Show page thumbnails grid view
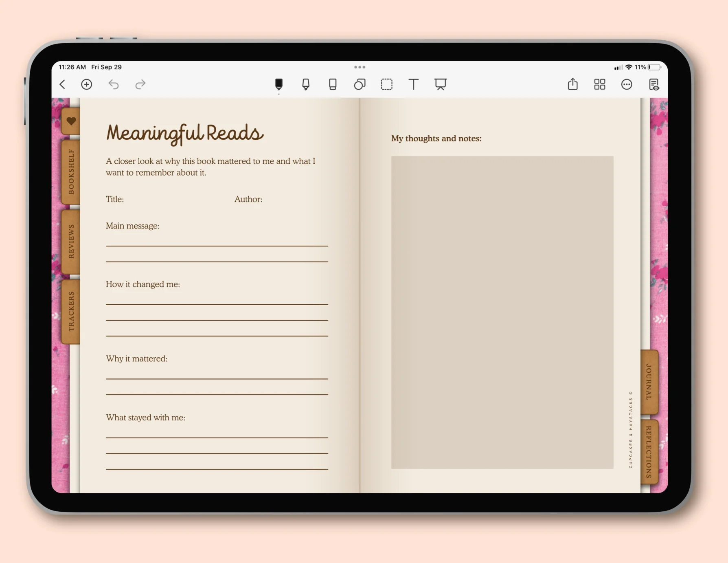 click(600, 84)
